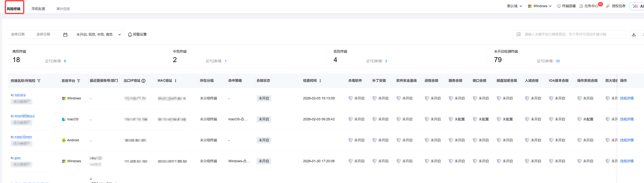Click the 33 new unopened terminals count

tap(558, 61)
